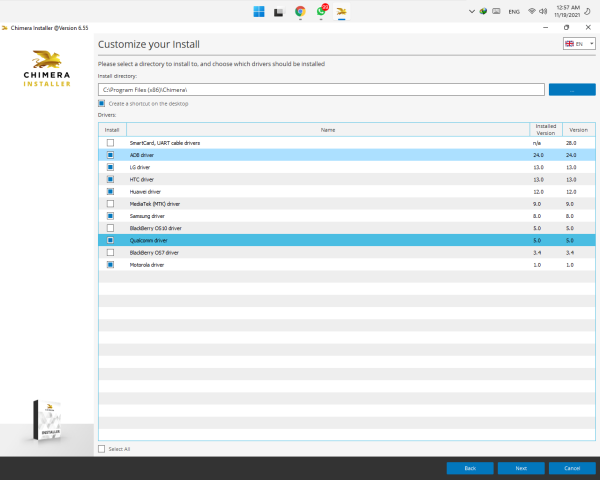Show the hidden tray icons chevron
The image size is (600, 480).
pyautogui.click(x=472, y=11)
